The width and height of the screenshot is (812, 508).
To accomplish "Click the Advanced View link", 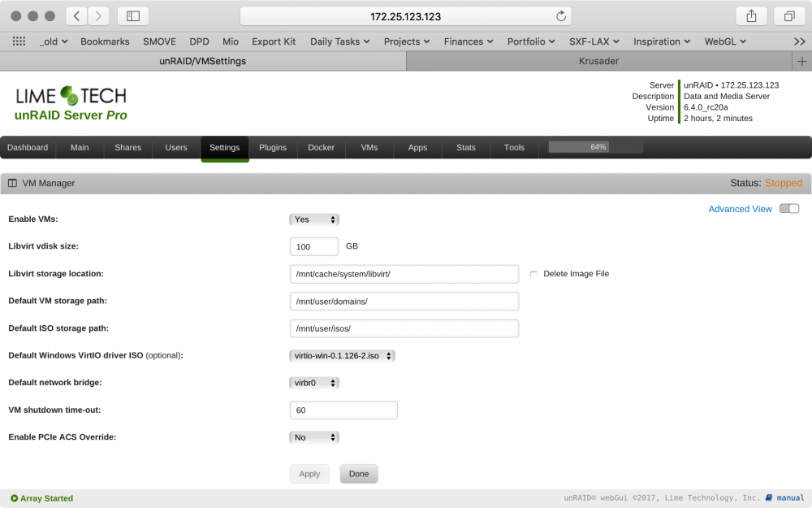I will [x=740, y=209].
